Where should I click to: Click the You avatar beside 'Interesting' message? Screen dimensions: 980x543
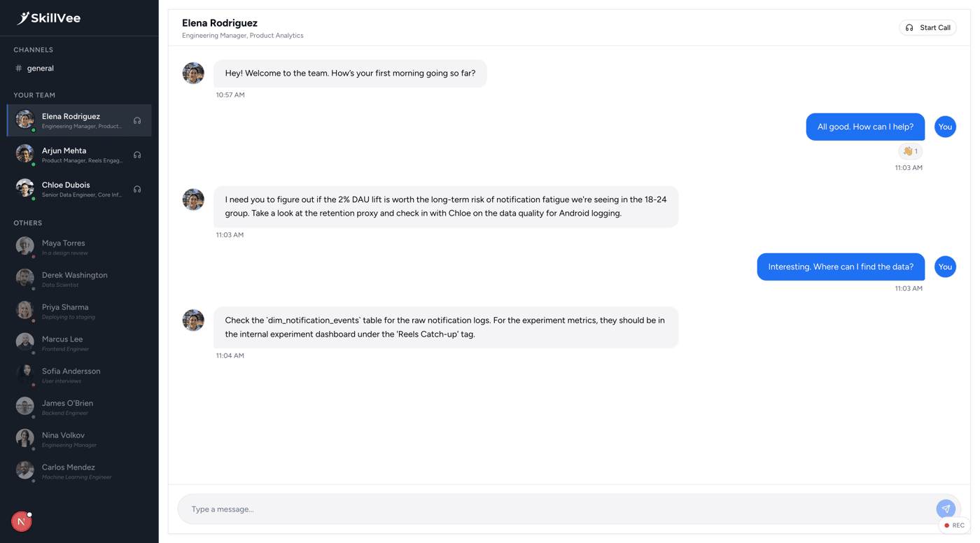pos(945,267)
